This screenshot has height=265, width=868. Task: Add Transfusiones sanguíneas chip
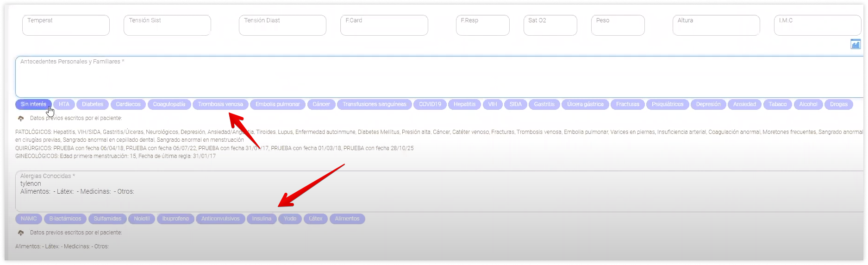(375, 104)
